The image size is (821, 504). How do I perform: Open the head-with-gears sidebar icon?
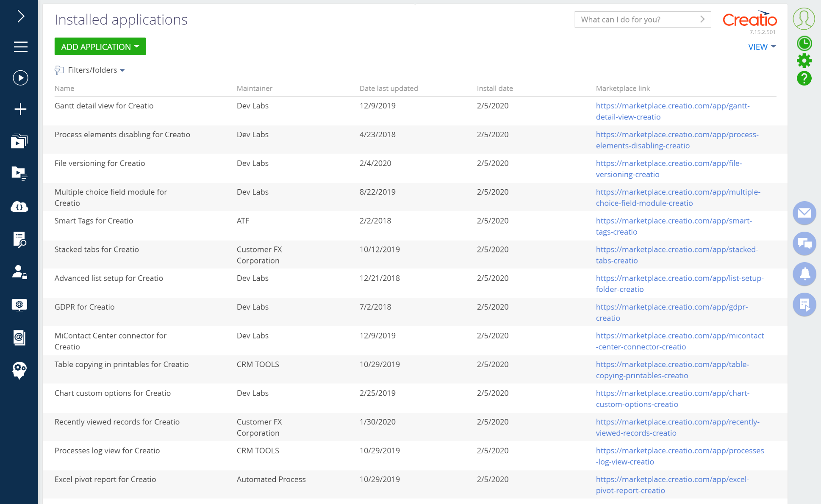pos(19,371)
